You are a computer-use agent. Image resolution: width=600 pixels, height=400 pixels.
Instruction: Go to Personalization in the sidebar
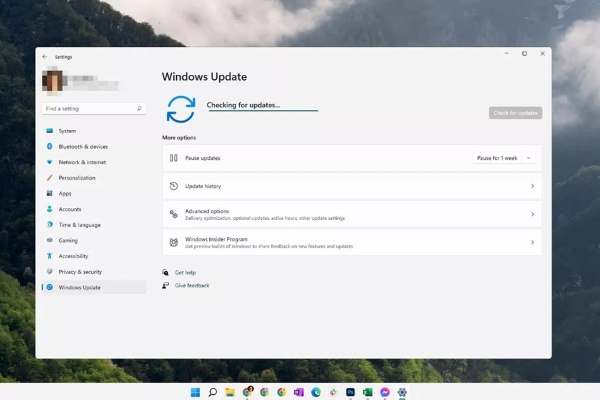point(77,177)
